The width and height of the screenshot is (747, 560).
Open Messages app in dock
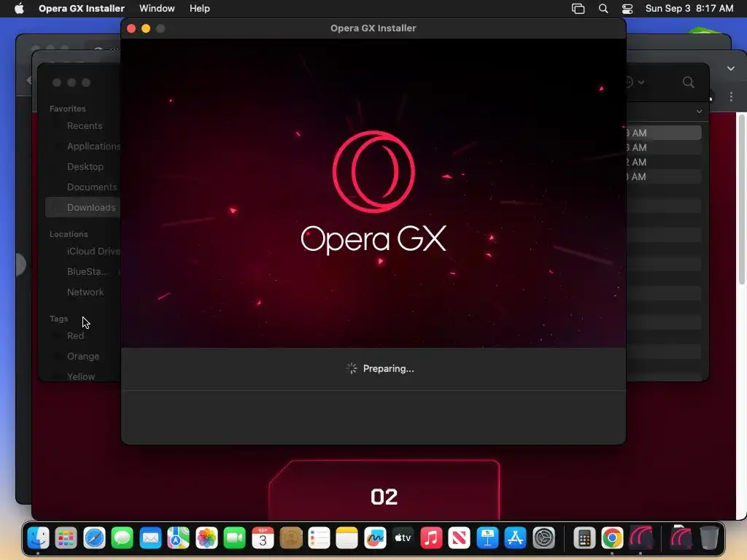click(x=123, y=539)
